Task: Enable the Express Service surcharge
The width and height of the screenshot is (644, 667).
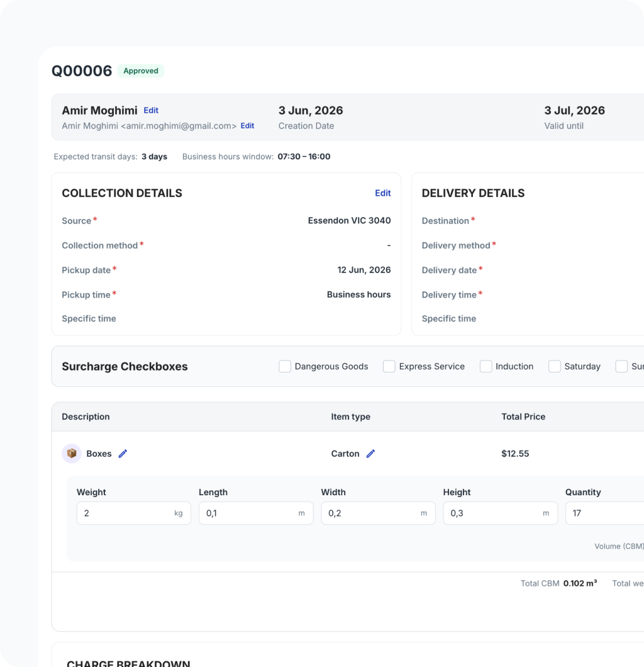Action: 389,366
